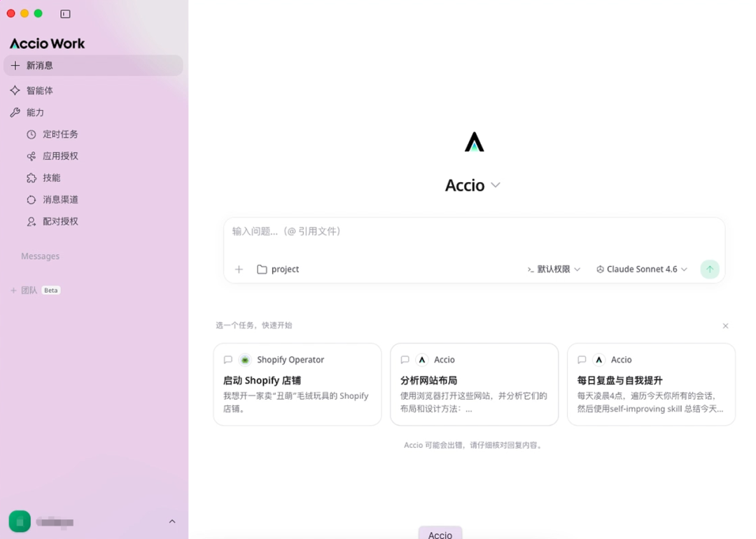Select the 启动 Shopify 店铺 task card
756x539 pixels.
click(297, 384)
